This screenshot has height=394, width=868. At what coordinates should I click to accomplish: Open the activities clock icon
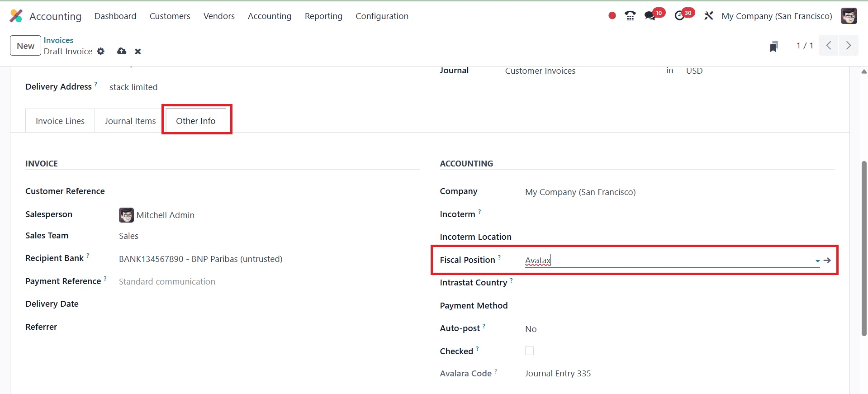point(679,16)
